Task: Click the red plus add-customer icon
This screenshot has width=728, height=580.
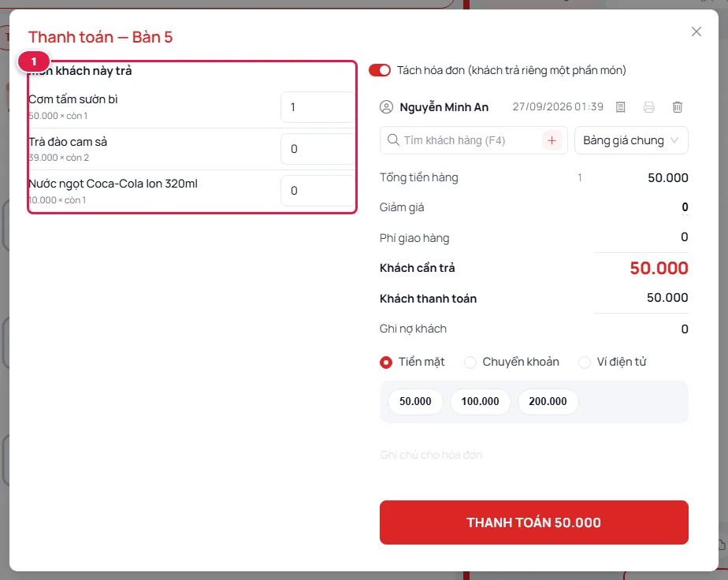Action: pos(552,140)
